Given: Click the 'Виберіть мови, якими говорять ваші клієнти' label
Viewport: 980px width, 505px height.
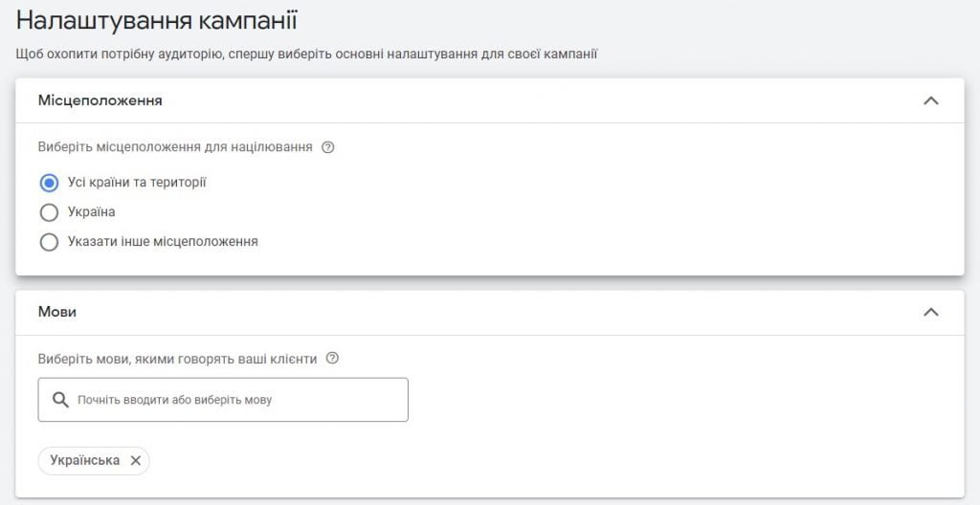Looking at the screenshot, I should 177,359.
